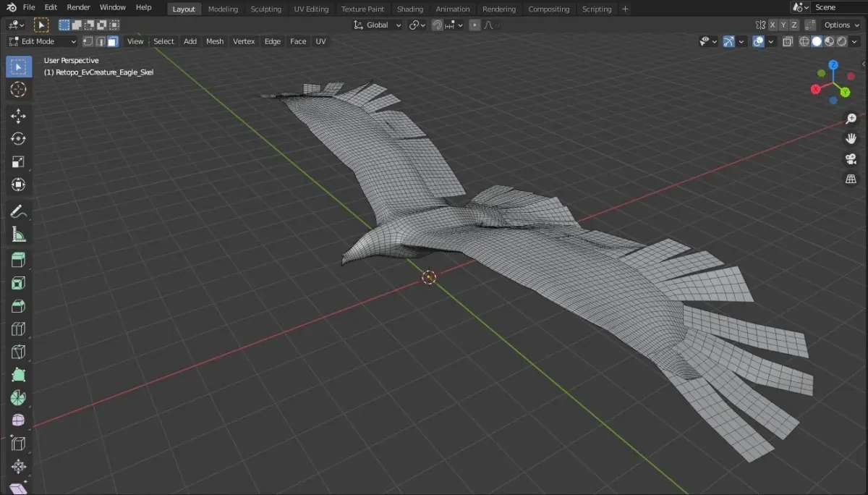
Task: Open the Render menu
Action: (78, 7)
